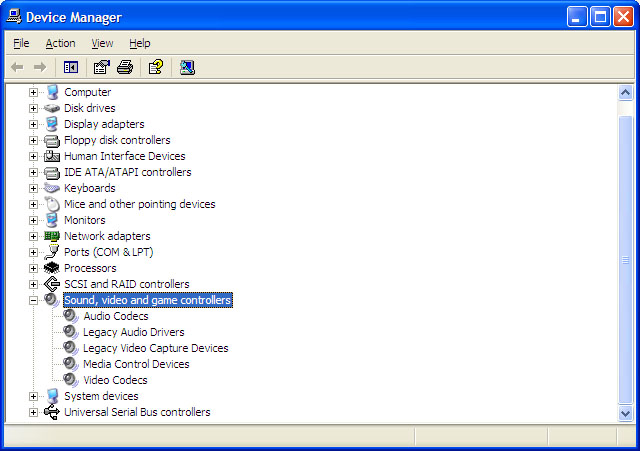Click the Floppy disk controllers icon
Viewport: 640px width, 451px height.
click(x=52, y=140)
